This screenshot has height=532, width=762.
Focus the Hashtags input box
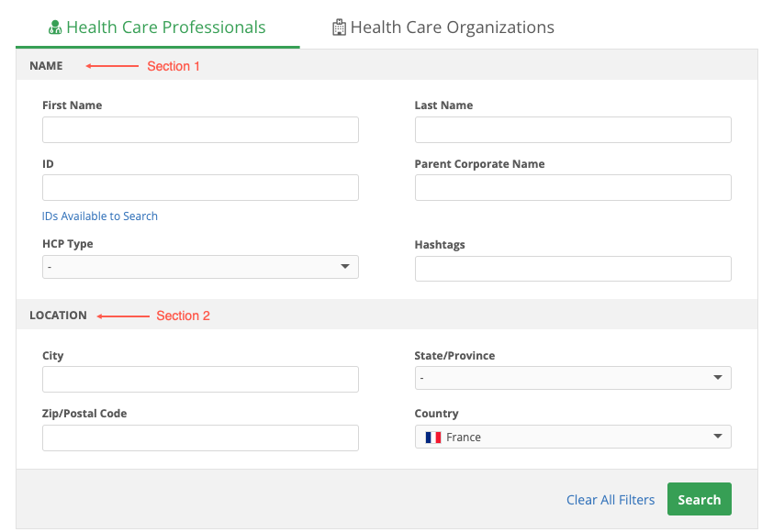tap(573, 269)
